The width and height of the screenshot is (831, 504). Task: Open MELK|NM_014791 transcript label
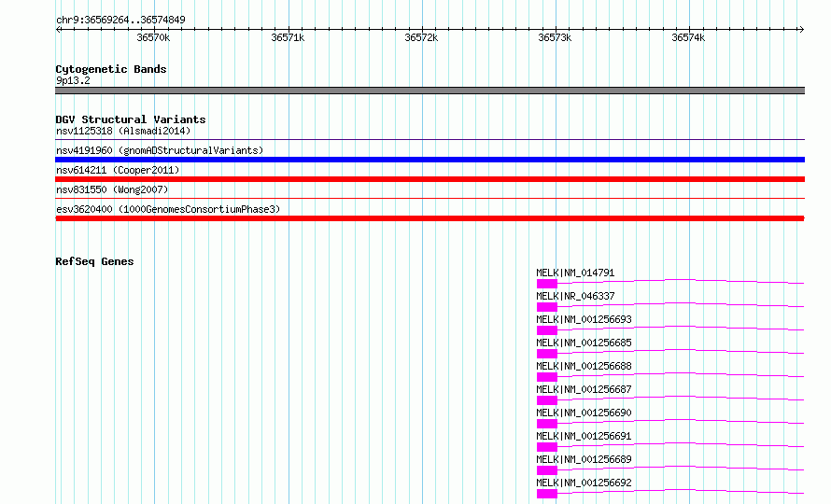[575, 273]
